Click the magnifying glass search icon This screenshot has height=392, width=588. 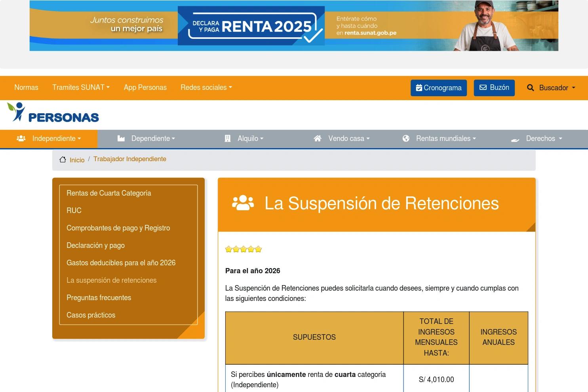pos(531,88)
